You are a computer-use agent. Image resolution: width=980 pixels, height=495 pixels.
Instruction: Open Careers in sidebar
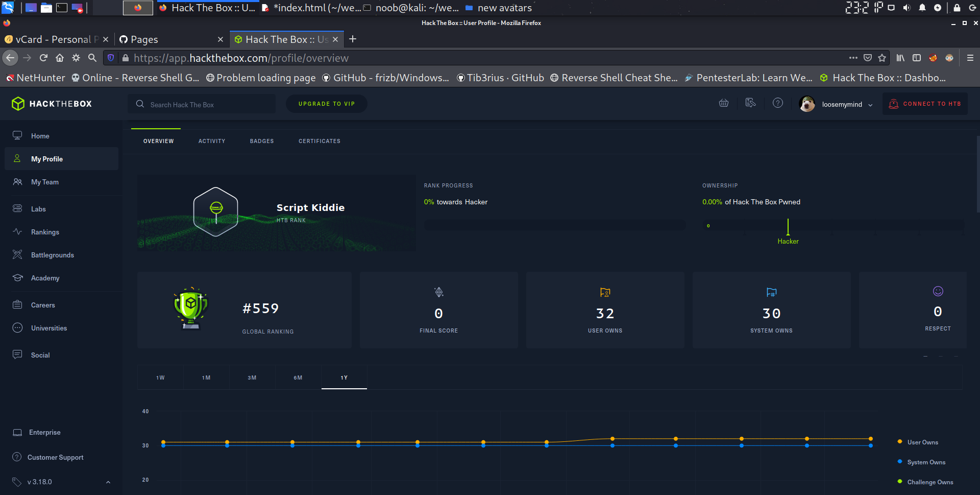pyautogui.click(x=61, y=305)
